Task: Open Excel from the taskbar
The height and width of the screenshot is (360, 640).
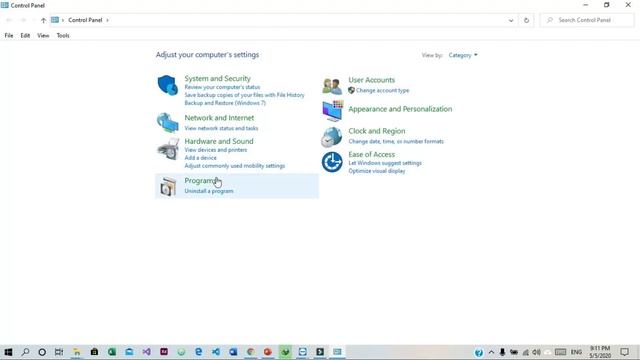Action: (x=112, y=352)
